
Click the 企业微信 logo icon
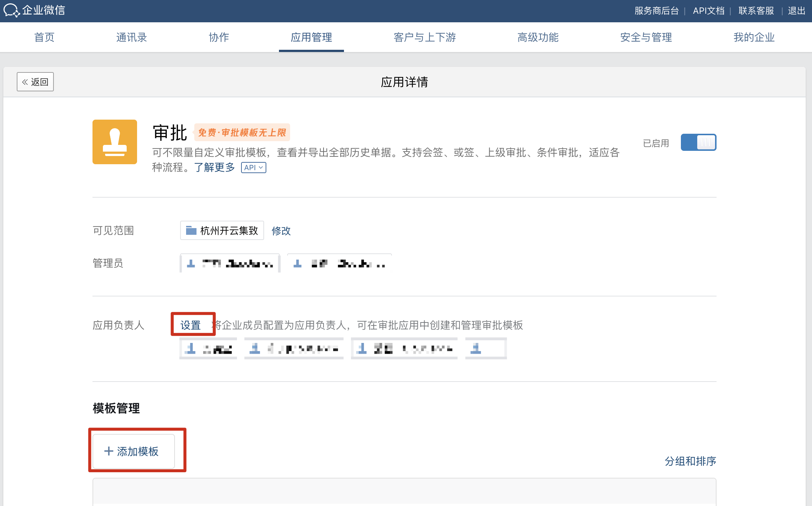click(11, 10)
